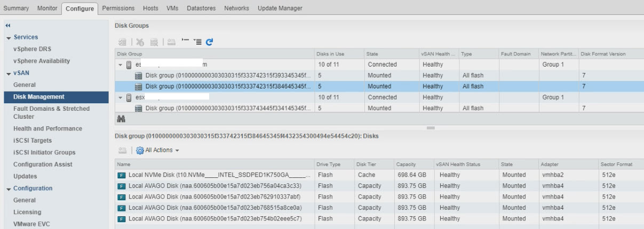Collapse the first ESX host tree node
Image resolution: width=644 pixels, height=229 pixels.
(x=120, y=64)
